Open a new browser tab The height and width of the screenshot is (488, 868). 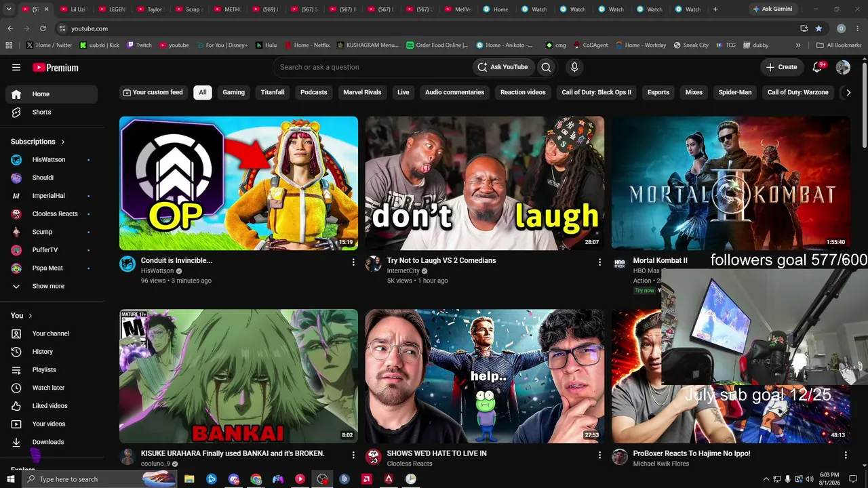pos(715,9)
